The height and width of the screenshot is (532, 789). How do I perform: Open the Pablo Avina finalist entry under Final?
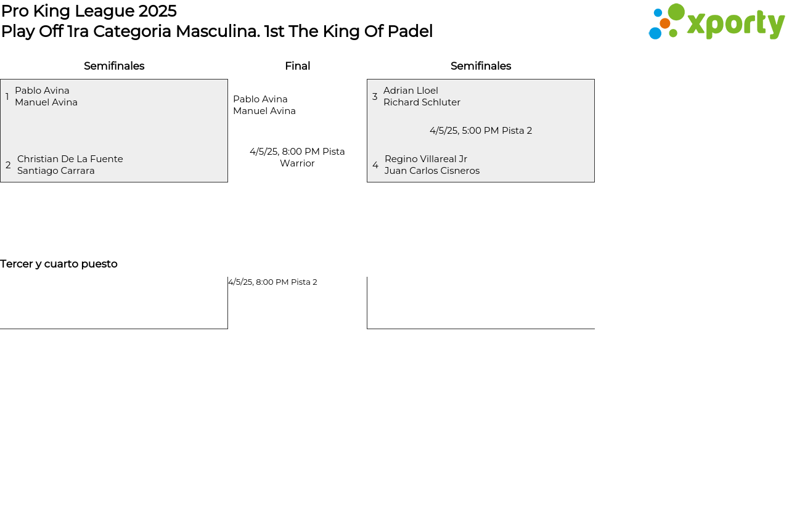point(264,105)
